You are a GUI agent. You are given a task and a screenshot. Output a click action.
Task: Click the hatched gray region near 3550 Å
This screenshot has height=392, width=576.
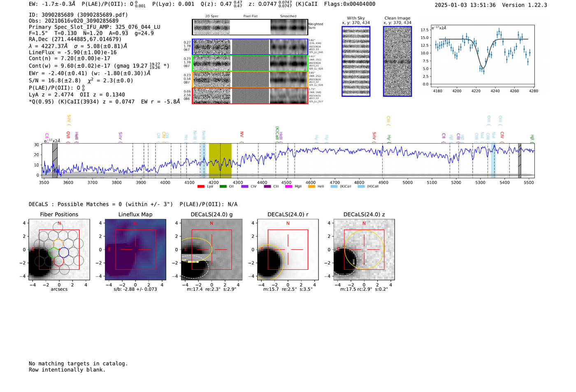coord(55,160)
